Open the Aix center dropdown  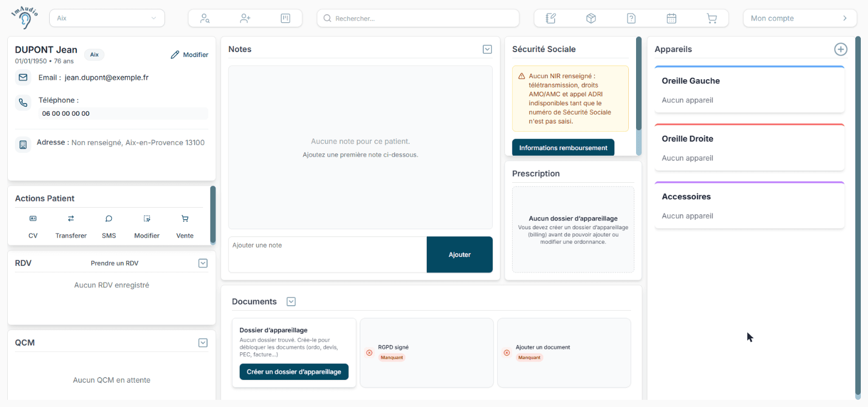click(x=107, y=18)
